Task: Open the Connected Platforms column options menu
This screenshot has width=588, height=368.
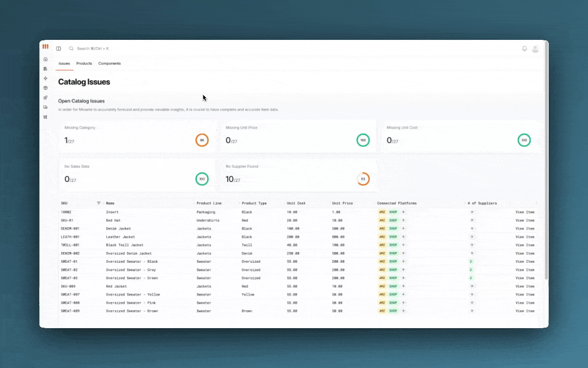Action: pos(463,203)
